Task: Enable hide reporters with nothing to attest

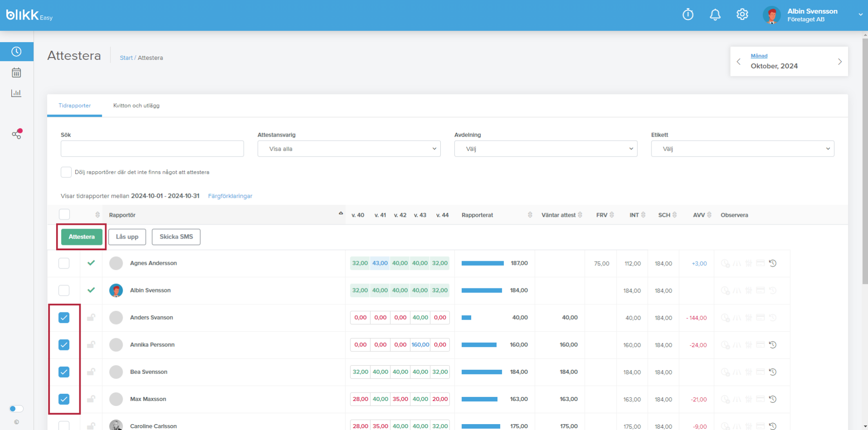Action: pos(66,172)
